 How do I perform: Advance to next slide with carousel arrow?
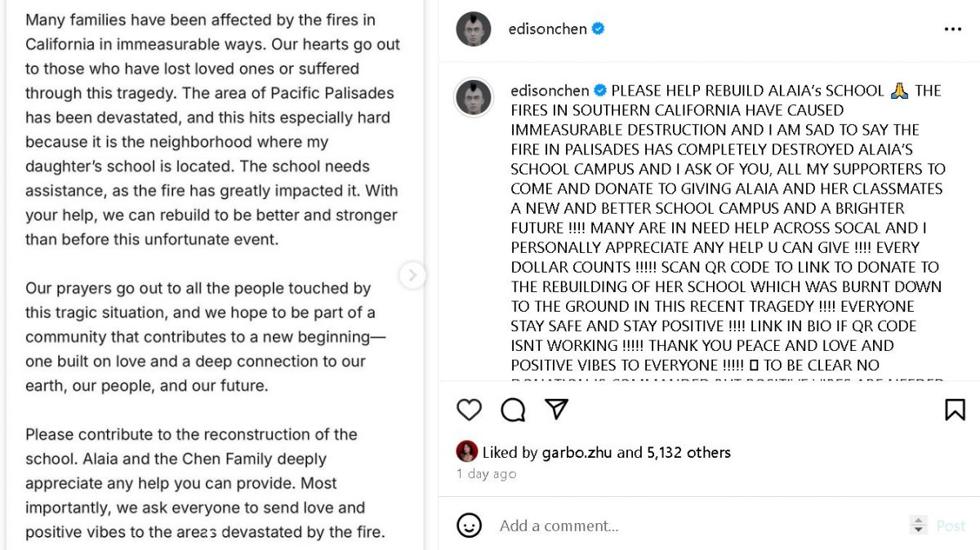coord(412,275)
